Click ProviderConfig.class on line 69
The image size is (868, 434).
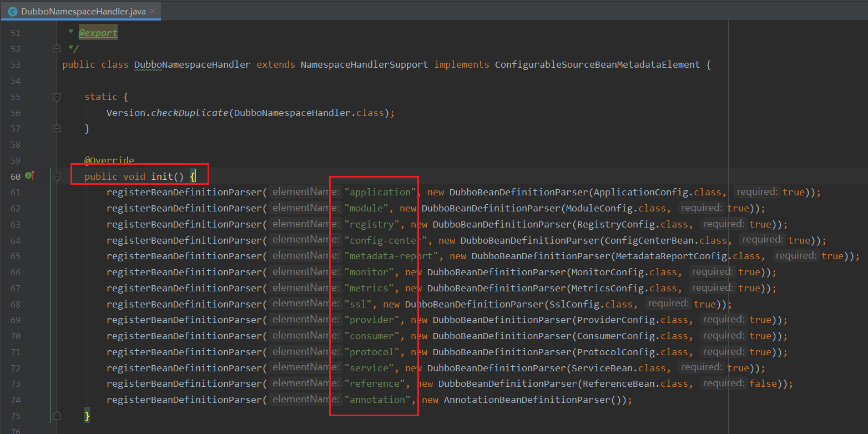tap(633, 320)
